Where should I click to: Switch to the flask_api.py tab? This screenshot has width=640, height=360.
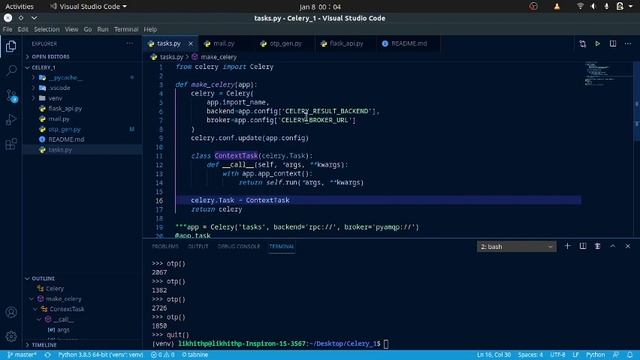[x=346, y=44]
